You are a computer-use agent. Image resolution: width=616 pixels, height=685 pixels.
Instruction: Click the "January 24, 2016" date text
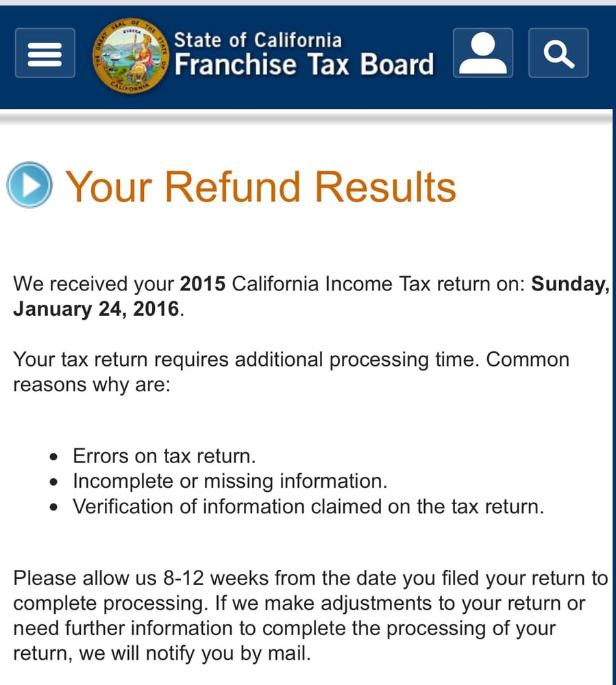[x=96, y=309]
